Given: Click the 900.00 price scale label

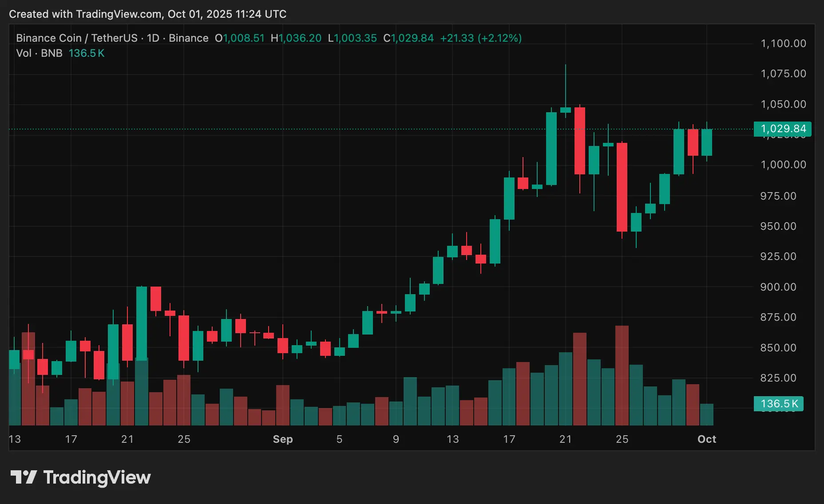Looking at the screenshot, I should pos(778,287).
